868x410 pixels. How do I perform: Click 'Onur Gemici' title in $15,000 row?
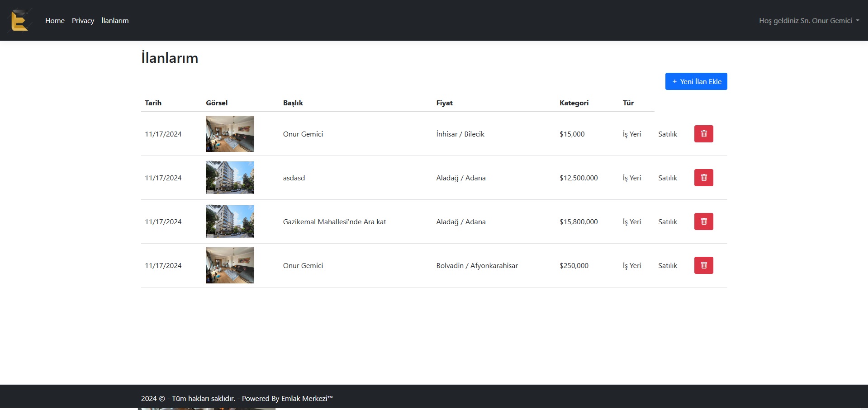click(x=303, y=134)
